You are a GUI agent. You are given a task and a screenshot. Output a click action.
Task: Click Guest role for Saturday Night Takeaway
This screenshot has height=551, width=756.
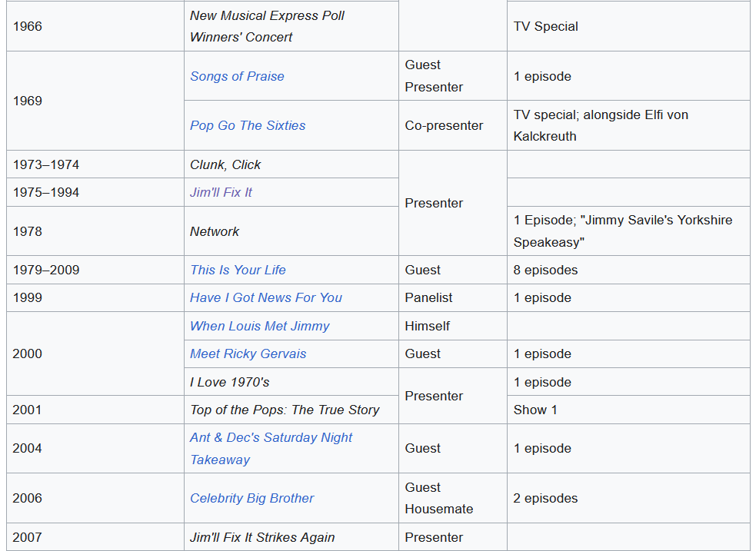[422, 449]
